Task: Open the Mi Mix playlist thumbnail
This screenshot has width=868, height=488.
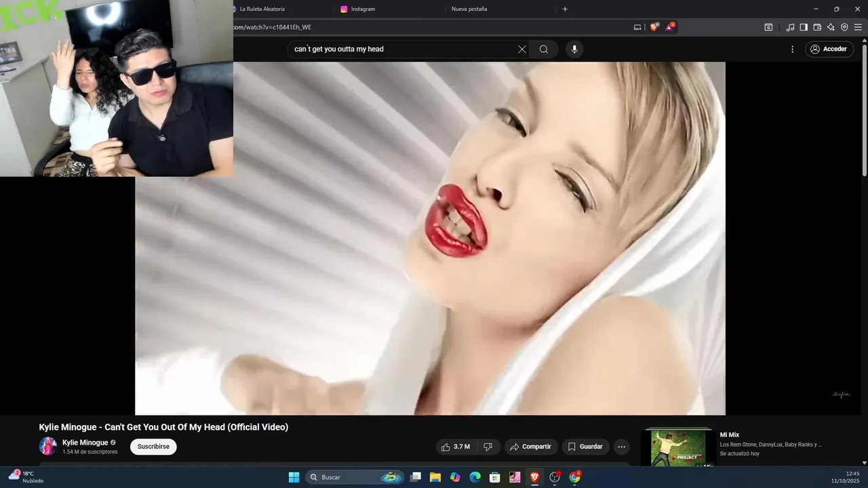Action: pos(678,447)
